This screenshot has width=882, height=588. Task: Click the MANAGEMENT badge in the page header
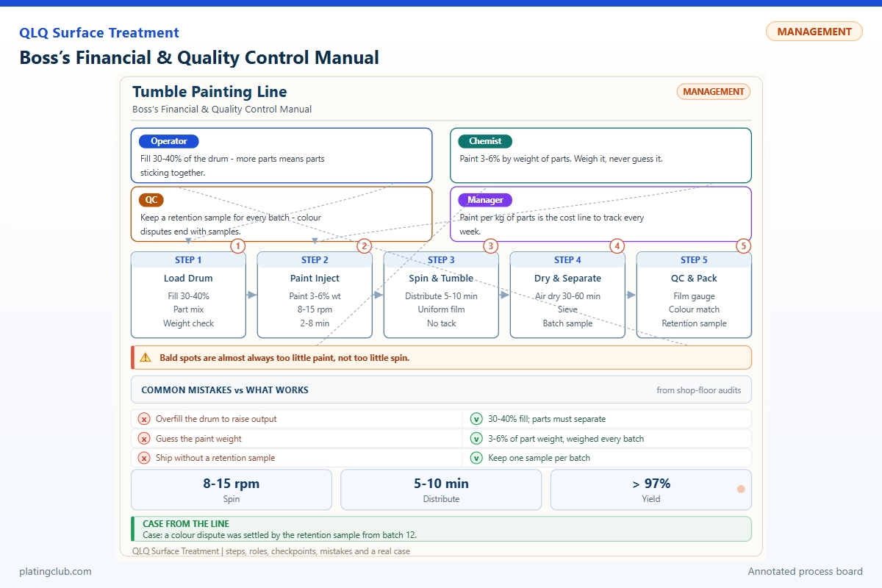click(814, 32)
